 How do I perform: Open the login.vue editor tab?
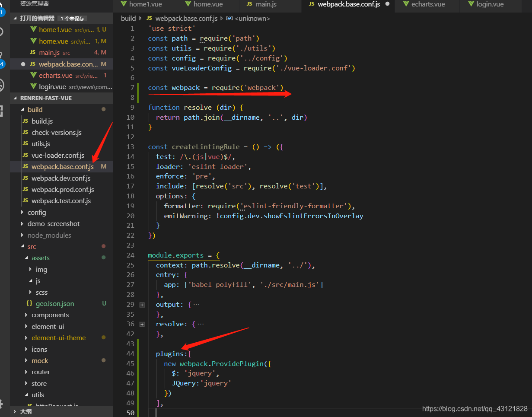490,4
